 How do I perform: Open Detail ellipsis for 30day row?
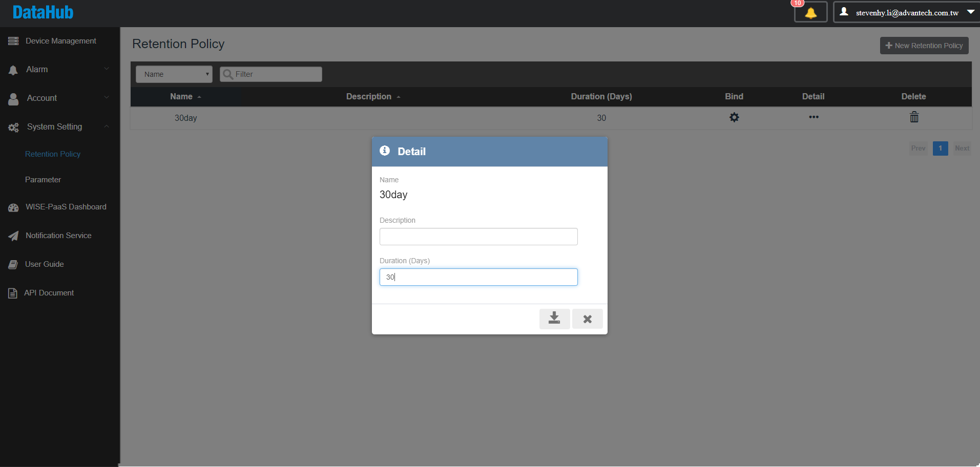tap(814, 117)
